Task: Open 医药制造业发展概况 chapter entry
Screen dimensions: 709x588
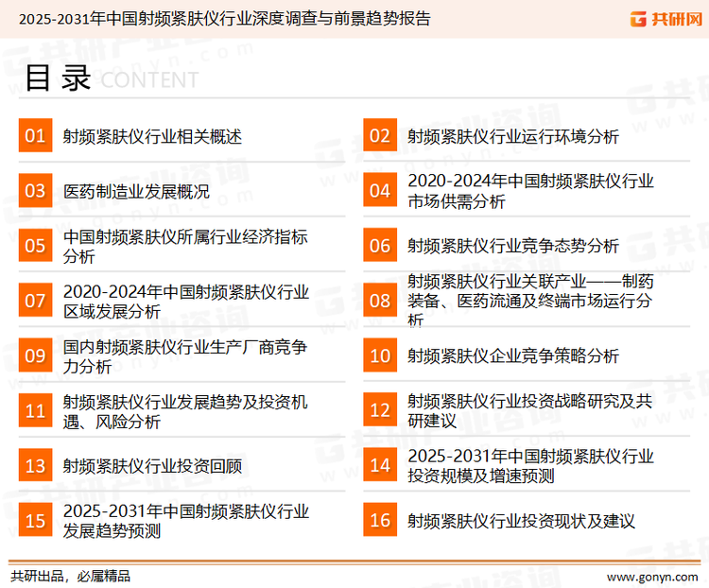Action: pyautogui.click(x=136, y=191)
